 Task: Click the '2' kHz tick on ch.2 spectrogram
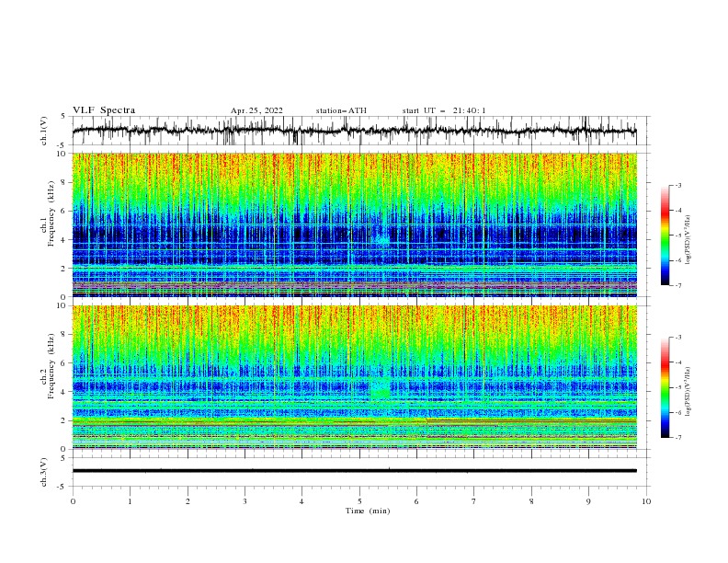65,420
